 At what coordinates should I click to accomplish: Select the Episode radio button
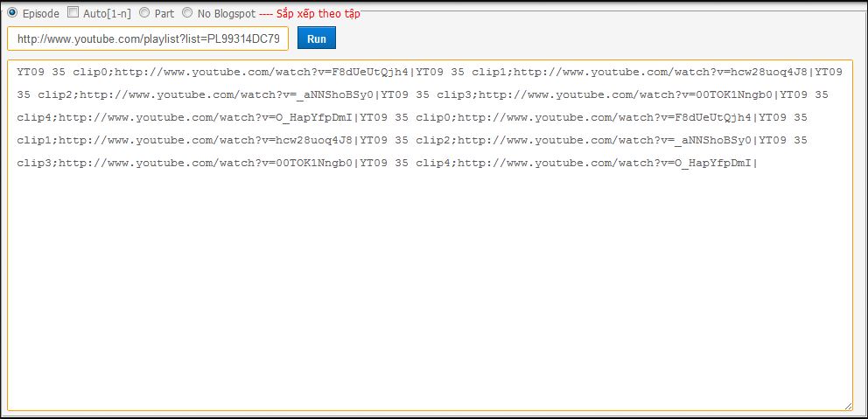[12, 12]
